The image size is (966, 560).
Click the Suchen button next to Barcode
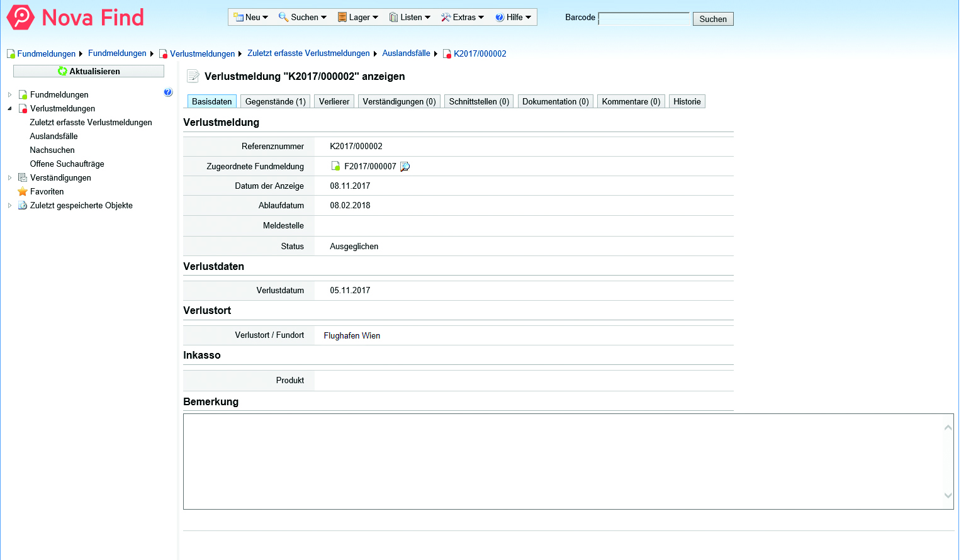(x=713, y=19)
